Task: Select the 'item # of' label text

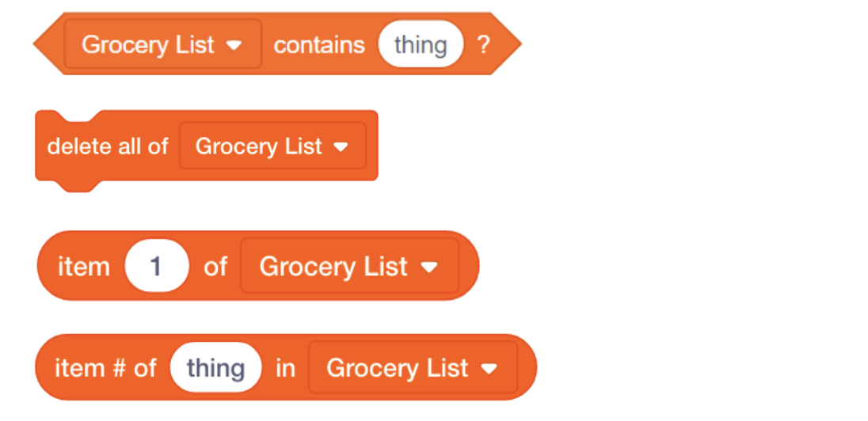Action: (105, 369)
